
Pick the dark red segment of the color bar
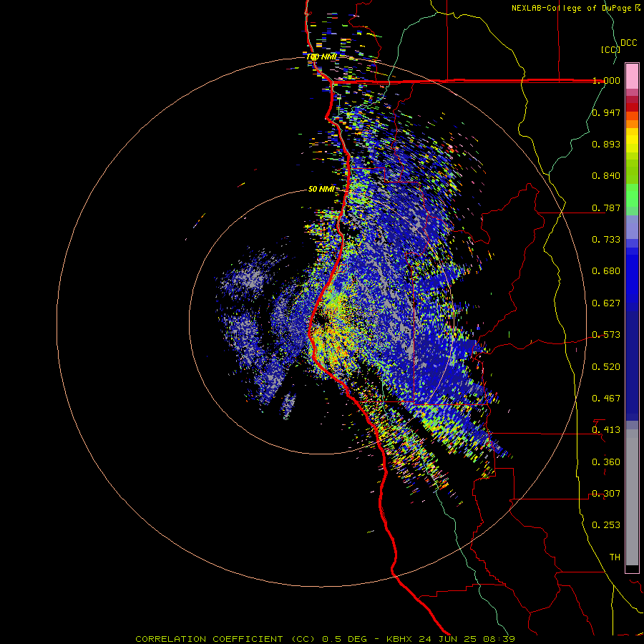pos(632,107)
